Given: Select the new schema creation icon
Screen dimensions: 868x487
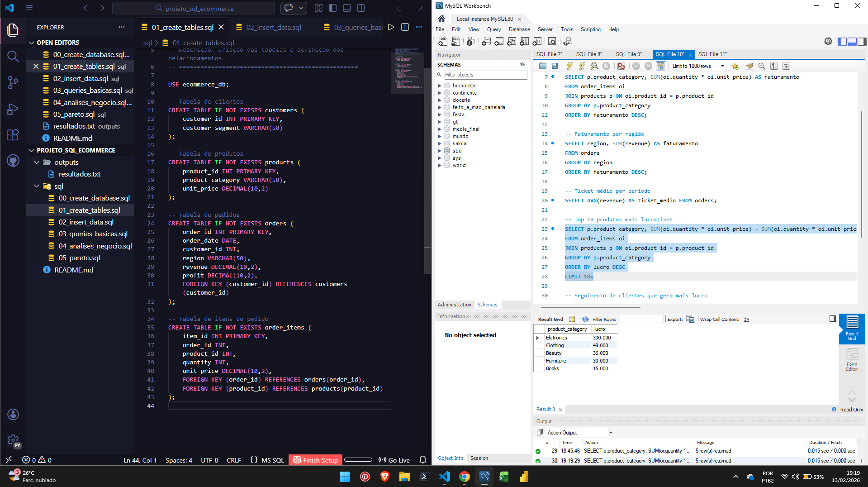Looking at the screenshot, I should [x=486, y=41].
